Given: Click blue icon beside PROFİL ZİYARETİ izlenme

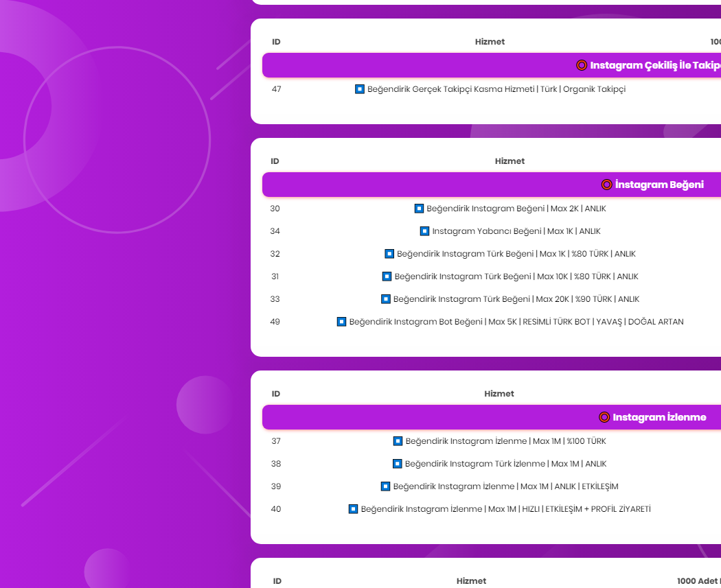Looking at the screenshot, I should pyautogui.click(x=353, y=509).
